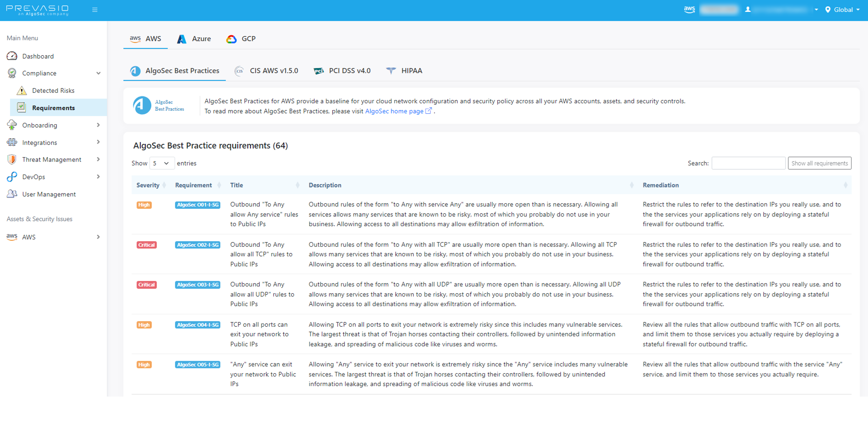Open the Show entries count dropdown
This screenshot has width=868, height=429.
[x=162, y=163]
